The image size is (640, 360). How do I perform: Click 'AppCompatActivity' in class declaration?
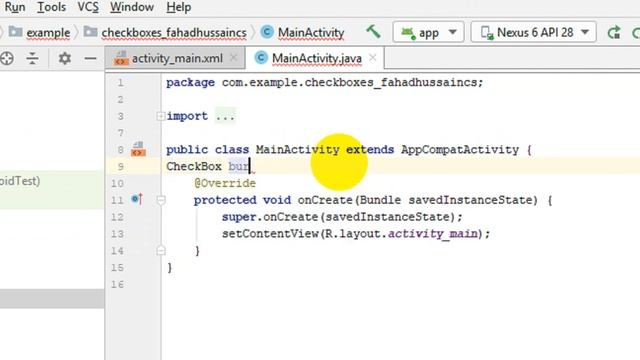coord(460,150)
